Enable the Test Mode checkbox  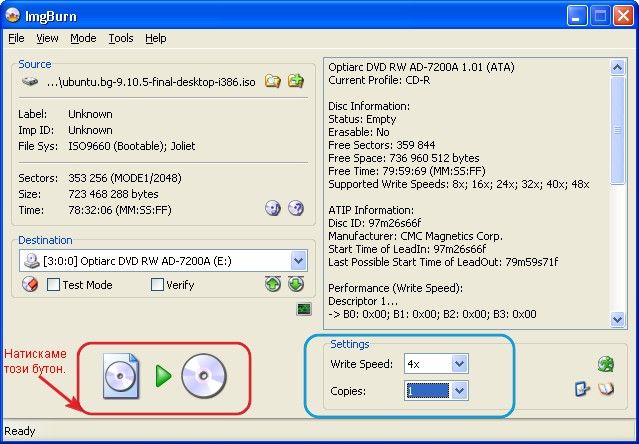[x=53, y=285]
